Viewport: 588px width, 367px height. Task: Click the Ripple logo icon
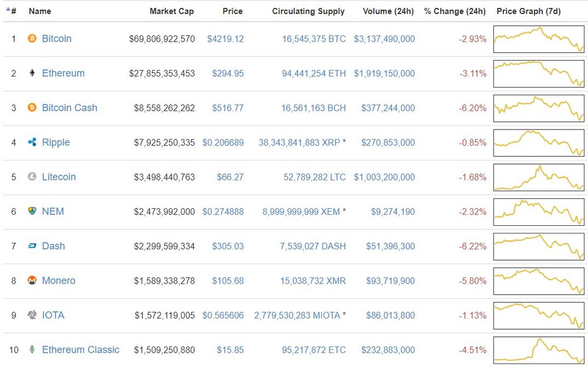pyautogui.click(x=32, y=142)
